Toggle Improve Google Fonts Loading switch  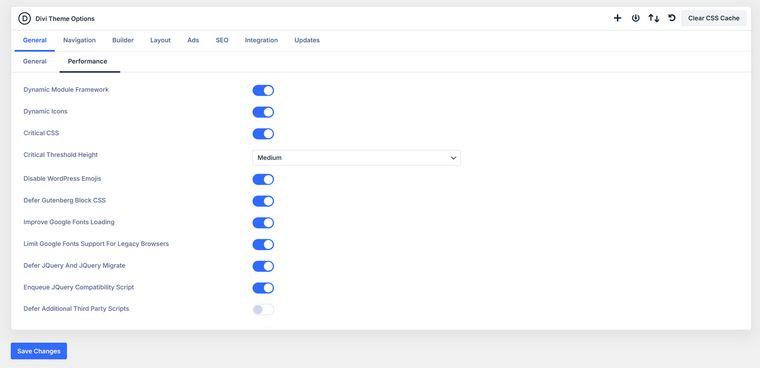click(x=263, y=223)
